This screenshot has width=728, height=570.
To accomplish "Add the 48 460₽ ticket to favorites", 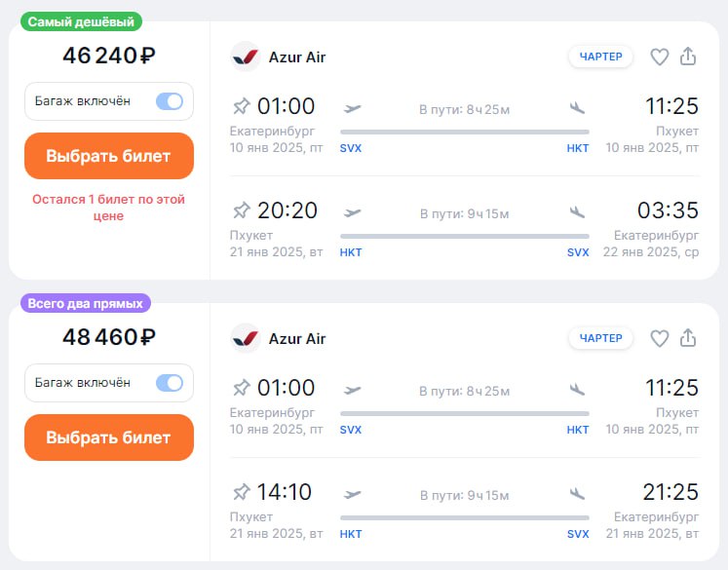I will pyautogui.click(x=660, y=338).
